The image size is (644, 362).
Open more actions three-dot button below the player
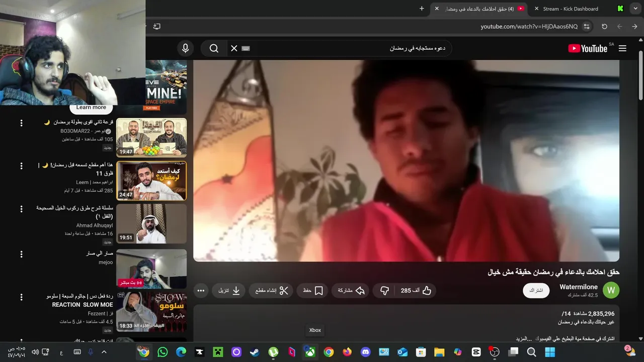[201, 291]
